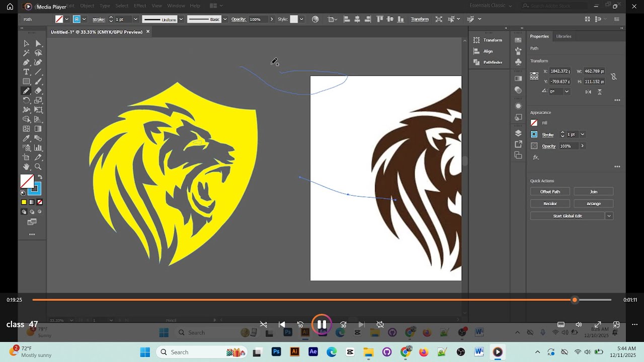Open Start Global Edit options dropdown

point(609,216)
